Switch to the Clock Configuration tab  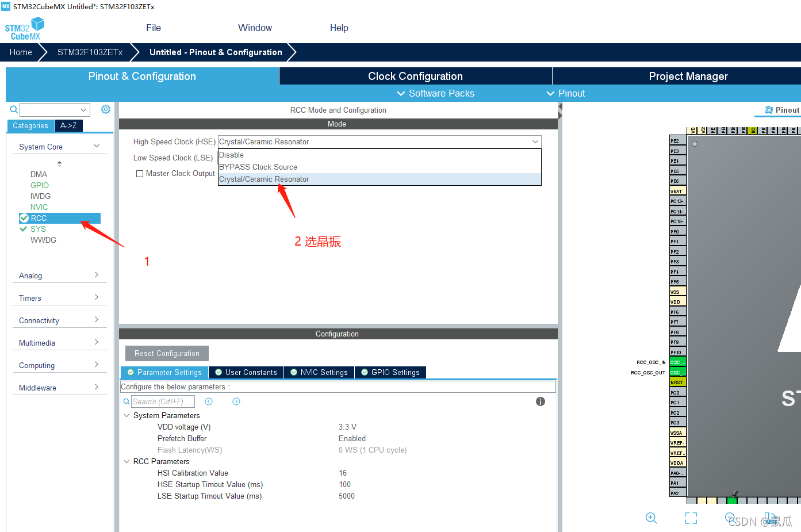pyautogui.click(x=415, y=76)
